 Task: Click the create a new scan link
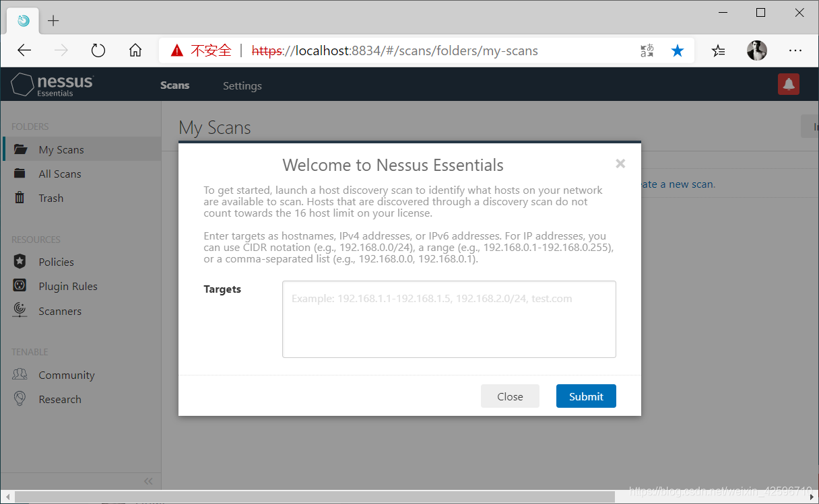click(678, 184)
